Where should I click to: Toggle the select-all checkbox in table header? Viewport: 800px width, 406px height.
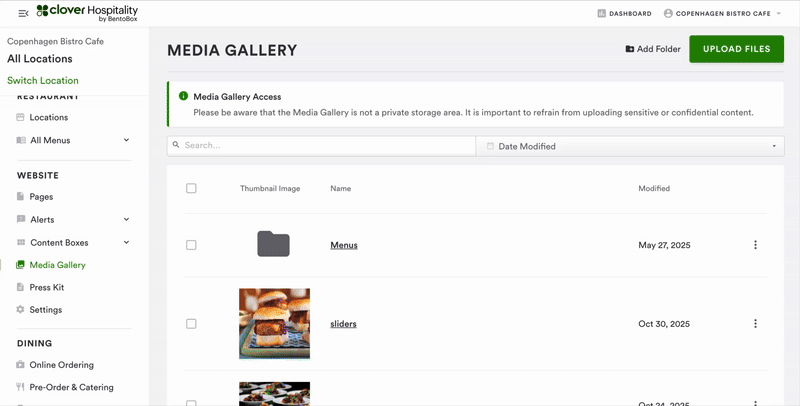coord(191,188)
